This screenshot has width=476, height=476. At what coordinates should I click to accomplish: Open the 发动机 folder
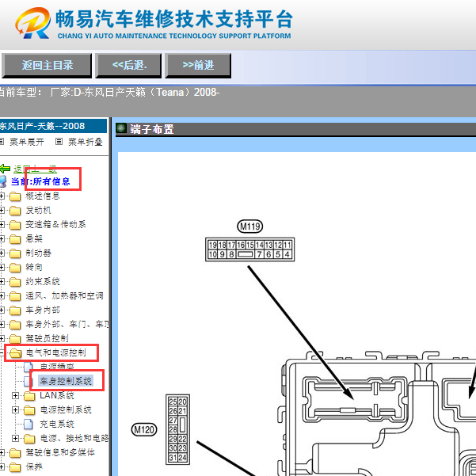[38, 211]
